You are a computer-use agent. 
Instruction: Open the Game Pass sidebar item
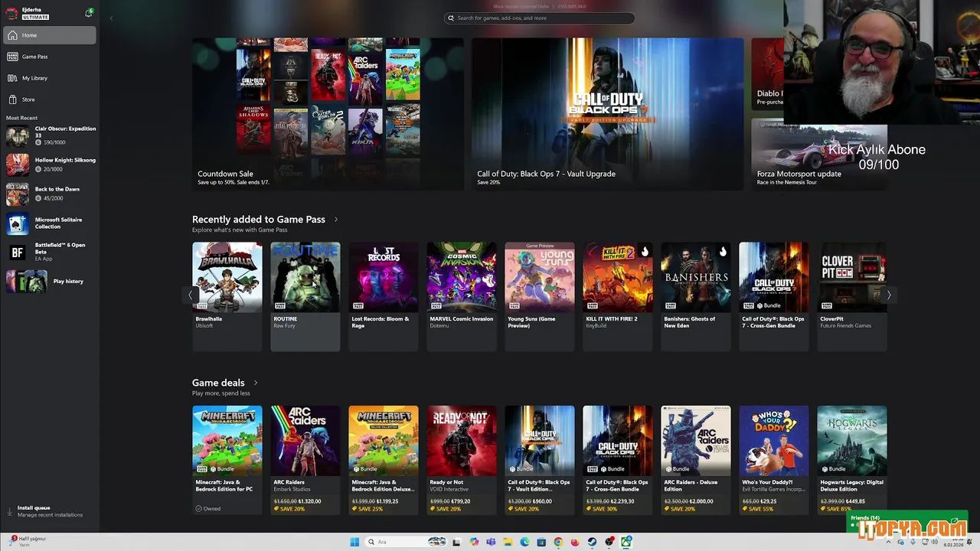pyautogui.click(x=50, y=57)
